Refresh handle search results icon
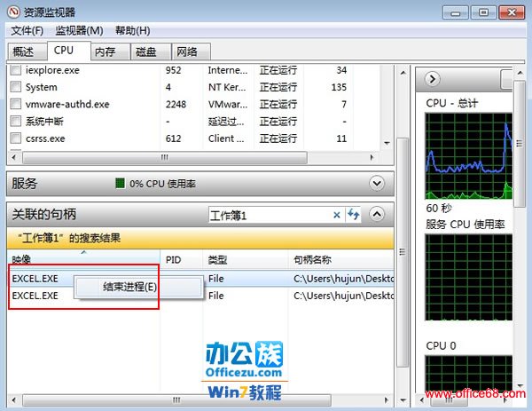Screen dimensions: 532x411 coord(353,215)
